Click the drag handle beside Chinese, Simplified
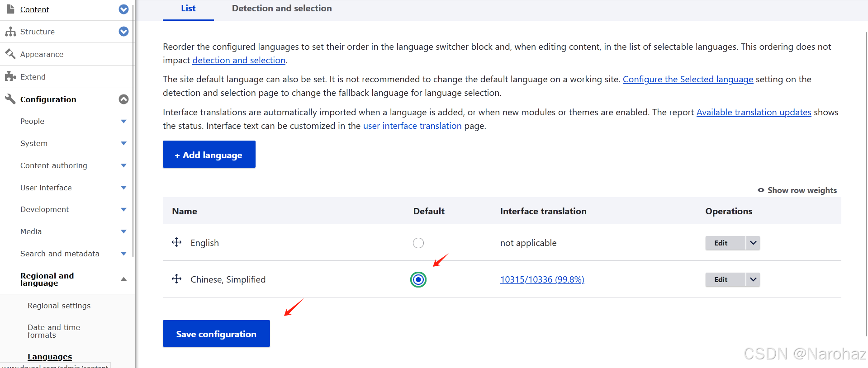Image resolution: width=868 pixels, height=368 pixels. pyautogui.click(x=176, y=279)
